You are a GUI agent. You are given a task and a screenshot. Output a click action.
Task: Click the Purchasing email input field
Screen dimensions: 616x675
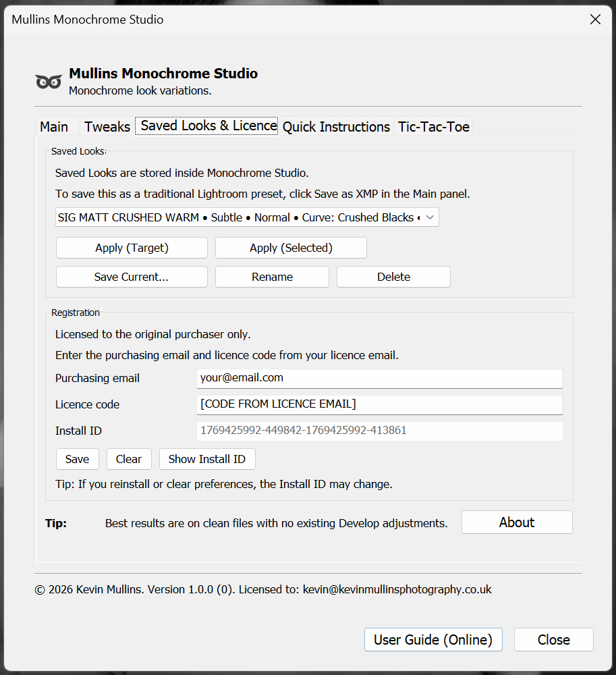379,379
